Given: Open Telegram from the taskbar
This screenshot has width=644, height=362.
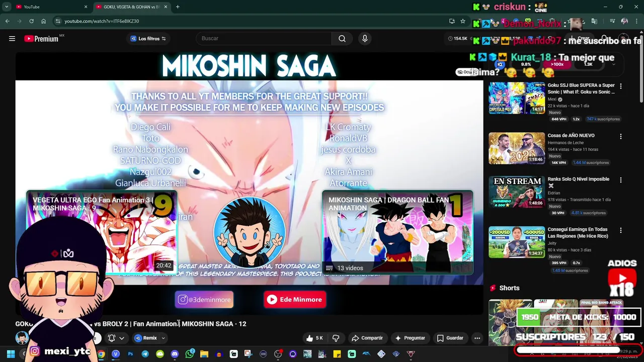Looking at the screenshot, I should (145, 354).
